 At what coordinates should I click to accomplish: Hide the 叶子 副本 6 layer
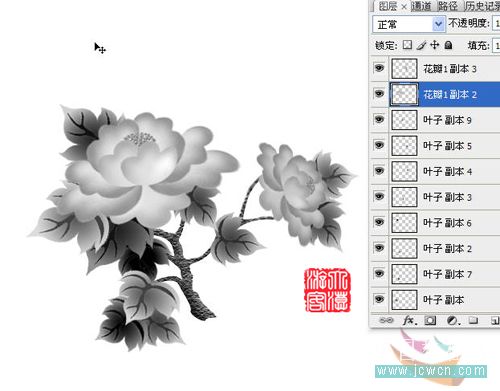coord(379,222)
